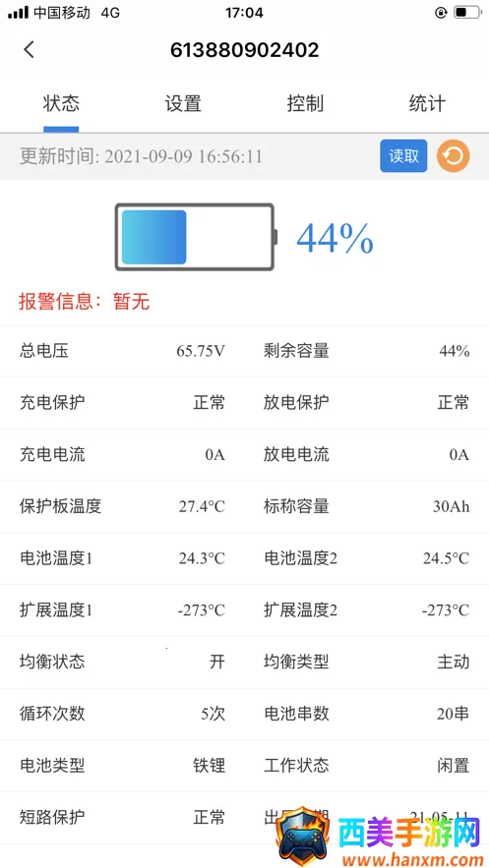Tap the 均衡状态 开 value

tap(217, 663)
